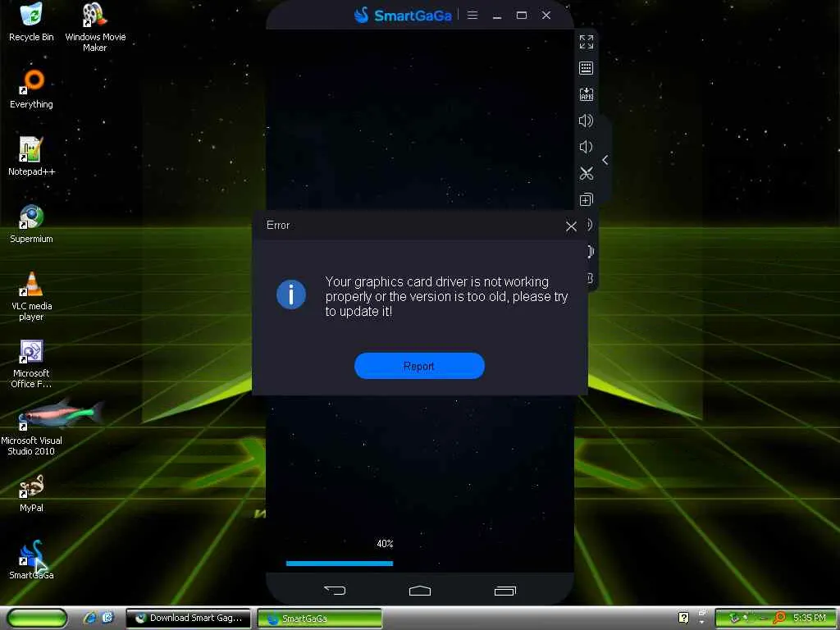Select the Recycle Bin desktop icon

[31, 22]
